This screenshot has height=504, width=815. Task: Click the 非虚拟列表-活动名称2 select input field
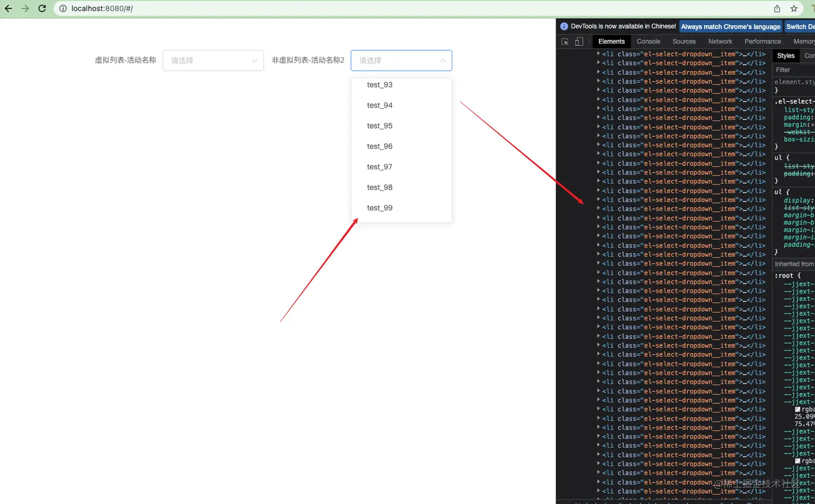401,60
